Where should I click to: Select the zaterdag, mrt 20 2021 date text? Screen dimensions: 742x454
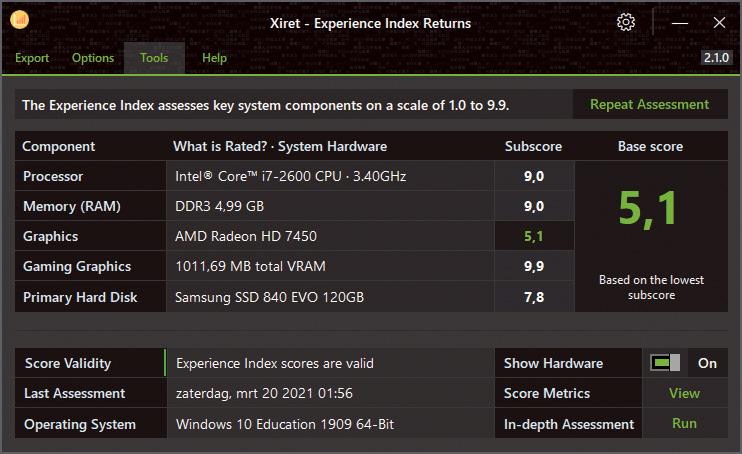coord(264,393)
